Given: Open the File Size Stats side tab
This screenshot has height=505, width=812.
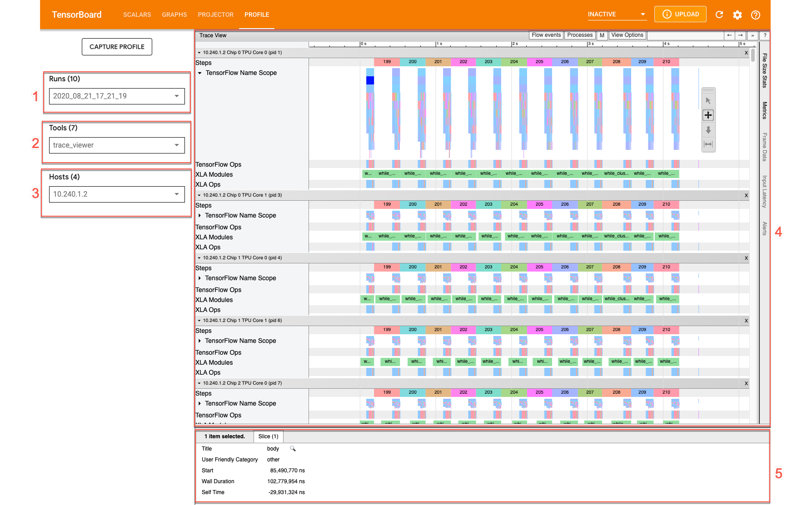Looking at the screenshot, I should [765, 70].
